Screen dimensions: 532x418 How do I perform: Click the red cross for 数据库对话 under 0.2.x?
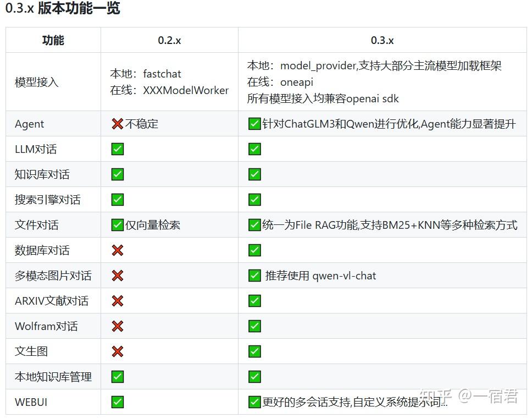point(117,250)
